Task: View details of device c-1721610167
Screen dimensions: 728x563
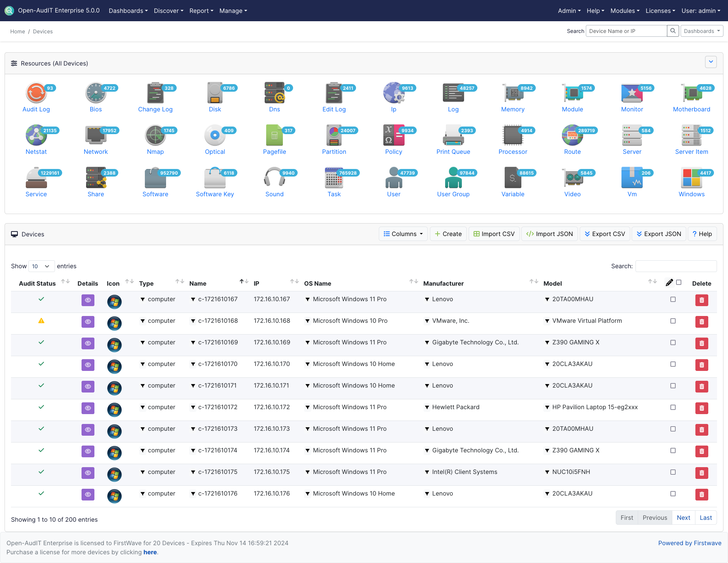Action: 88,300
